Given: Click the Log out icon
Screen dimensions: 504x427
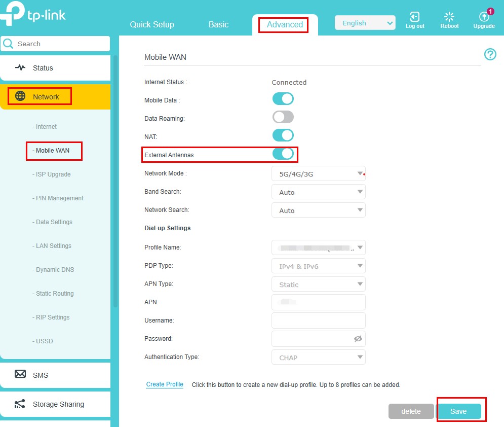Looking at the screenshot, I should pos(415,16).
